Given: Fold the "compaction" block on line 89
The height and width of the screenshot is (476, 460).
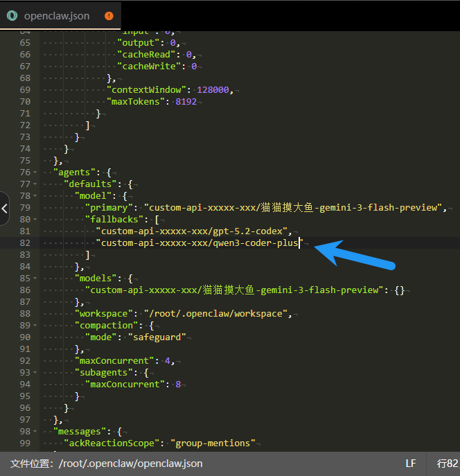Looking at the screenshot, I should pyautogui.click(x=35, y=325).
